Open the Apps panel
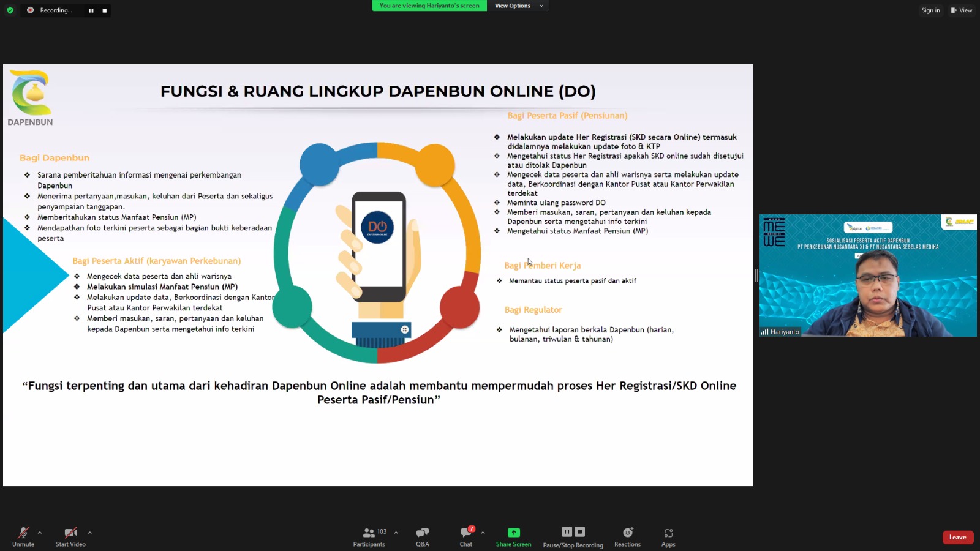Viewport: 980px width, 551px height. (668, 536)
